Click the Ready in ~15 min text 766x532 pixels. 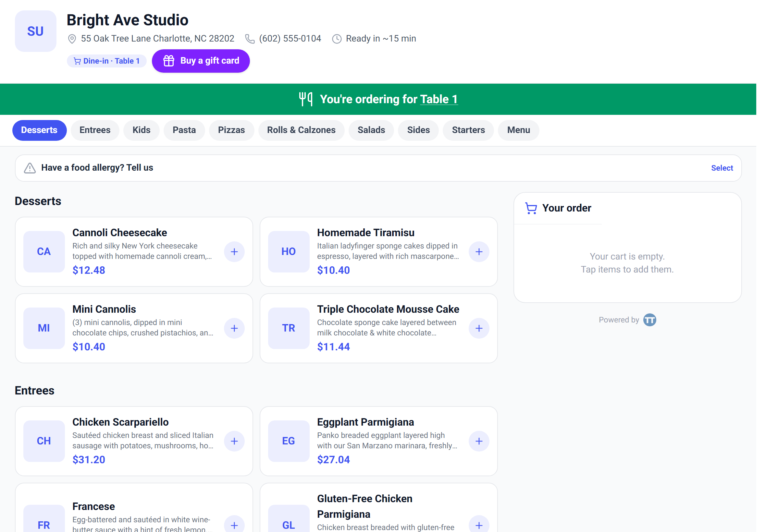pyautogui.click(x=381, y=39)
